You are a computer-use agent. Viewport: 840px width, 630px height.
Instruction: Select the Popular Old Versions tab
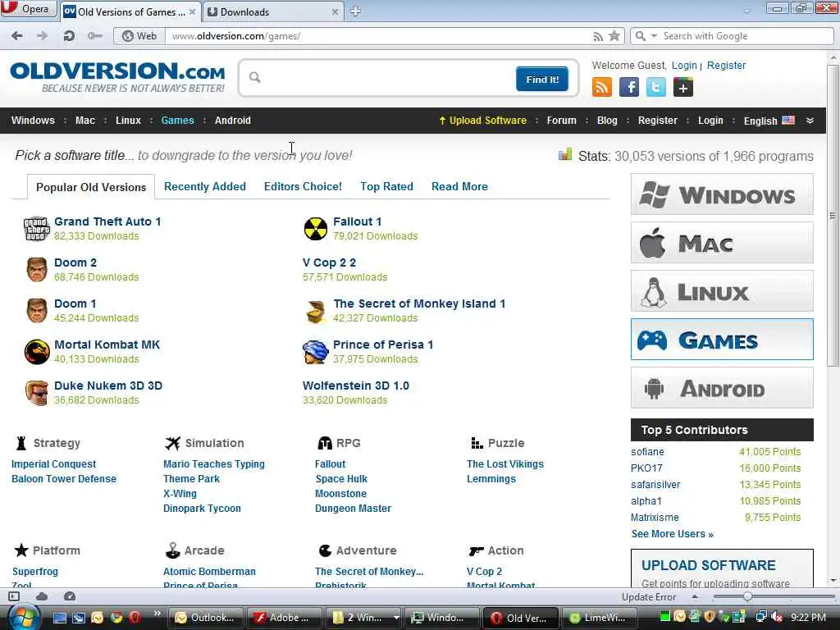point(91,187)
